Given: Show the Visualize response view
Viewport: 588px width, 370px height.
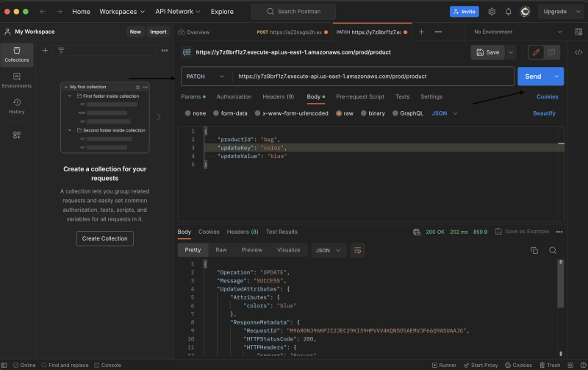Looking at the screenshot, I should pos(288,250).
